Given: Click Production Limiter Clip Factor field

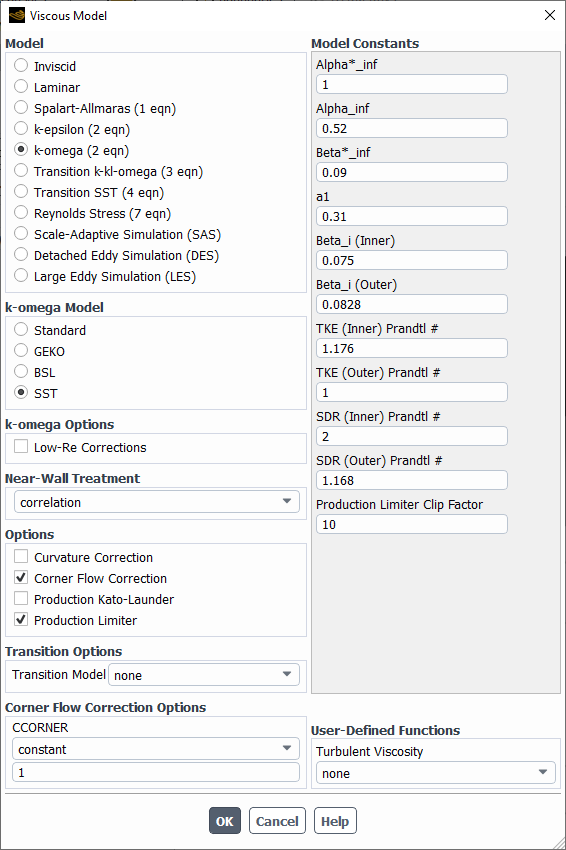Looking at the screenshot, I should coord(412,524).
